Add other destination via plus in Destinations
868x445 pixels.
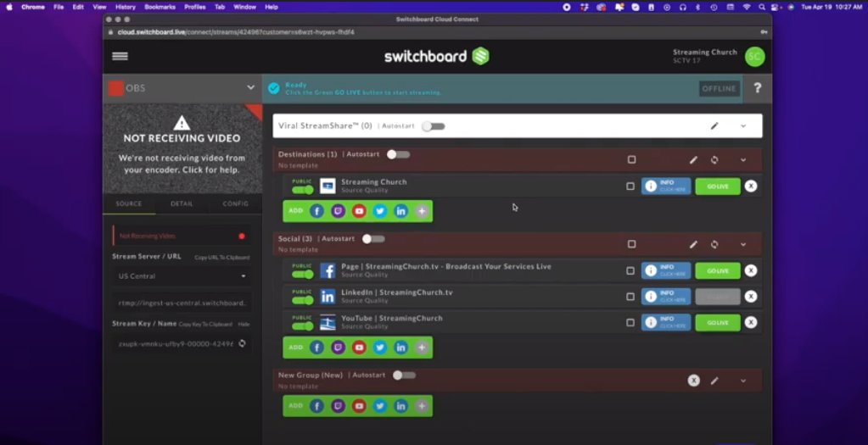pos(422,211)
